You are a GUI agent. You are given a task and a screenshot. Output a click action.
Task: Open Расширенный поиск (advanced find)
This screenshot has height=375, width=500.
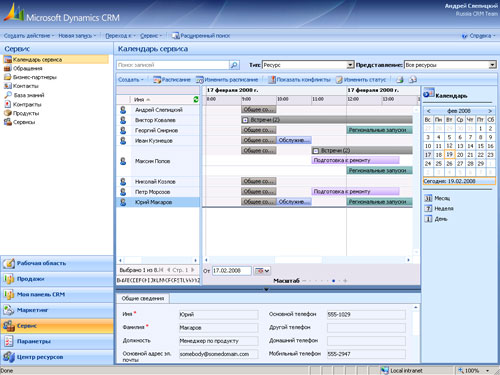pos(201,36)
